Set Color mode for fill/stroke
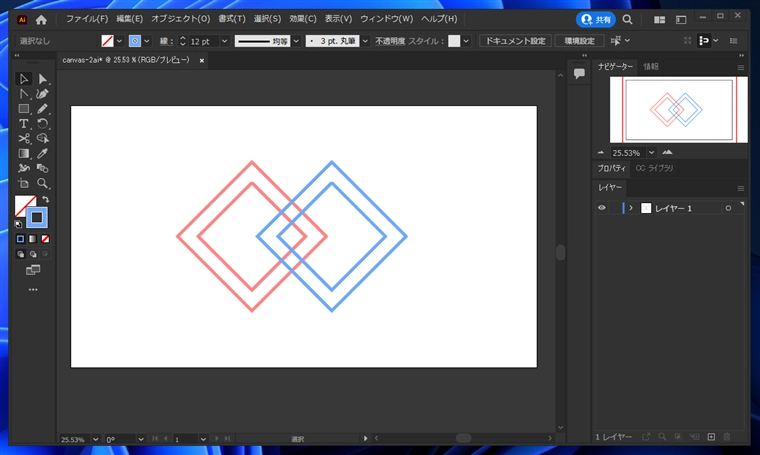Image resolution: width=760 pixels, height=455 pixels. coord(20,239)
